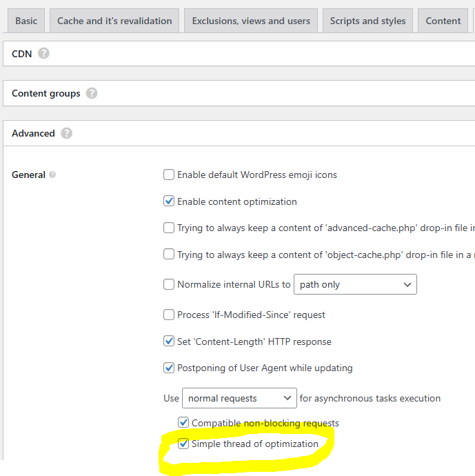Viewport: 475px width, 476px height.
Task: Click the help icon next to Advanced
Action: pos(66,133)
